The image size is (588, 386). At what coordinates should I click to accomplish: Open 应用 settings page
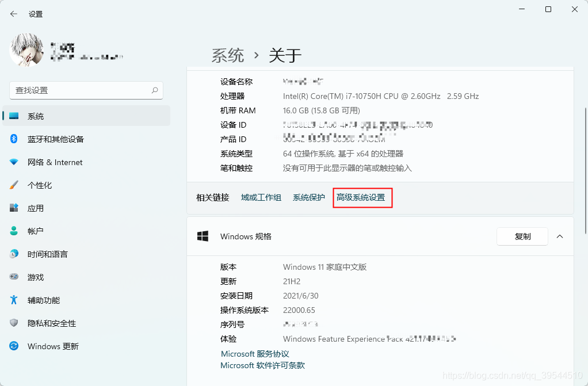pos(86,208)
